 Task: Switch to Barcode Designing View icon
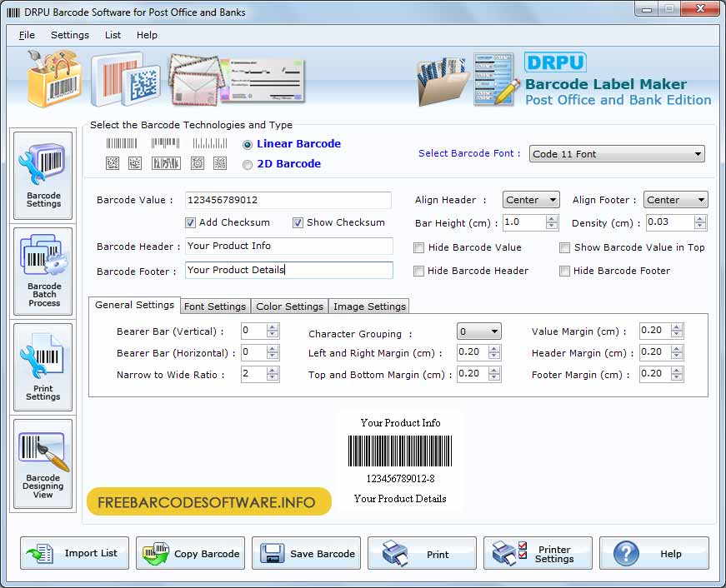coord(43,451)
